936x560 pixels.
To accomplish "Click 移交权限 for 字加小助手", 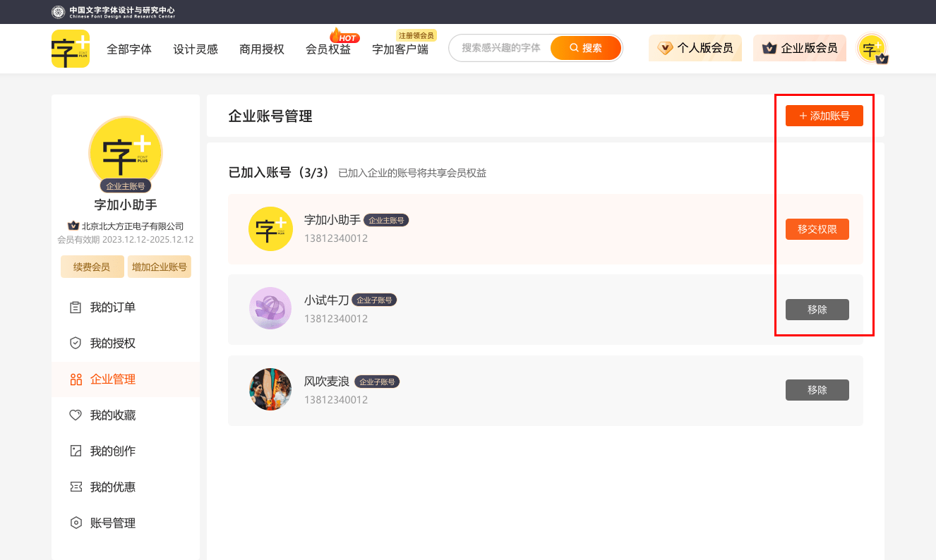I will 817,229.
